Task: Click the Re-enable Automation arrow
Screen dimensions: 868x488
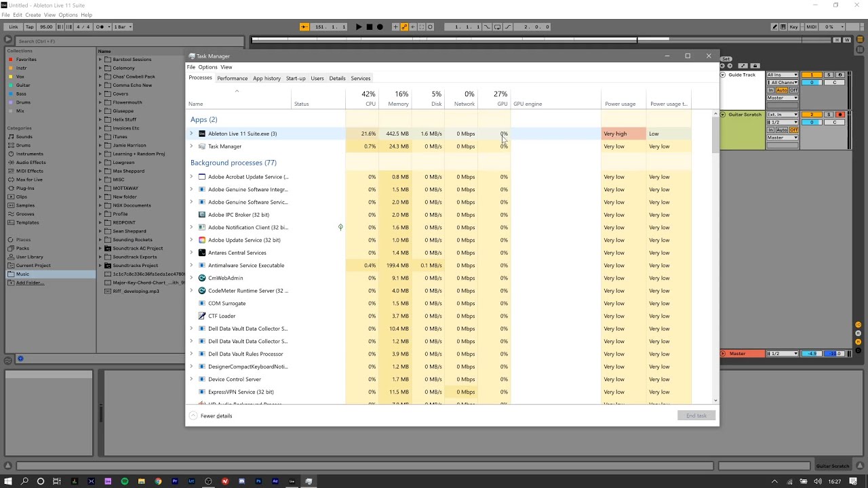Action: (x=413, y=27)
